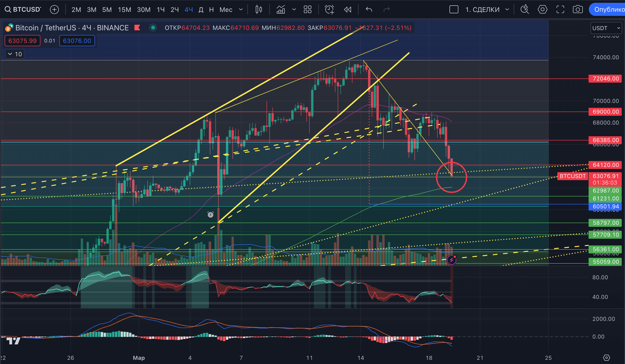Click the undo arrow
Screen dimensions: 625x364
pos(369,9)
